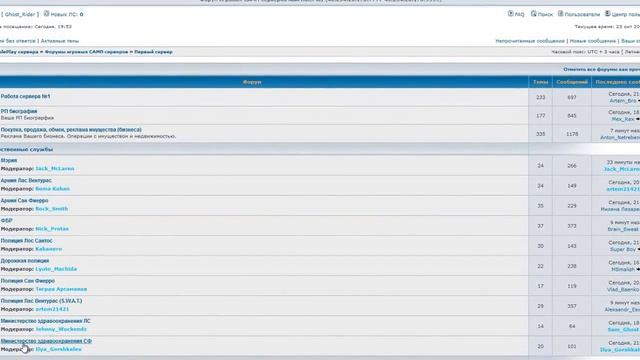This screenshot has width=640, height=360.
Task: Open Работа сервера №1 forum
Action: (25, 96)
